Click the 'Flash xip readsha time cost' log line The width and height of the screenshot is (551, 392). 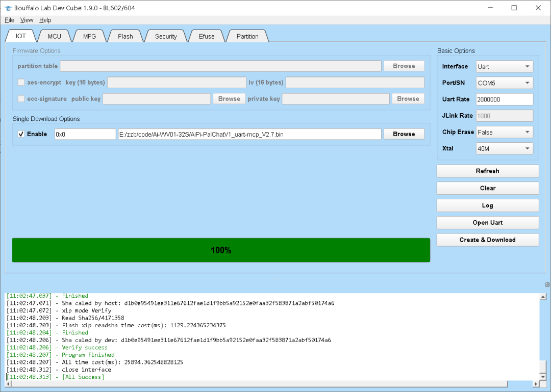[x=116, y=325]
